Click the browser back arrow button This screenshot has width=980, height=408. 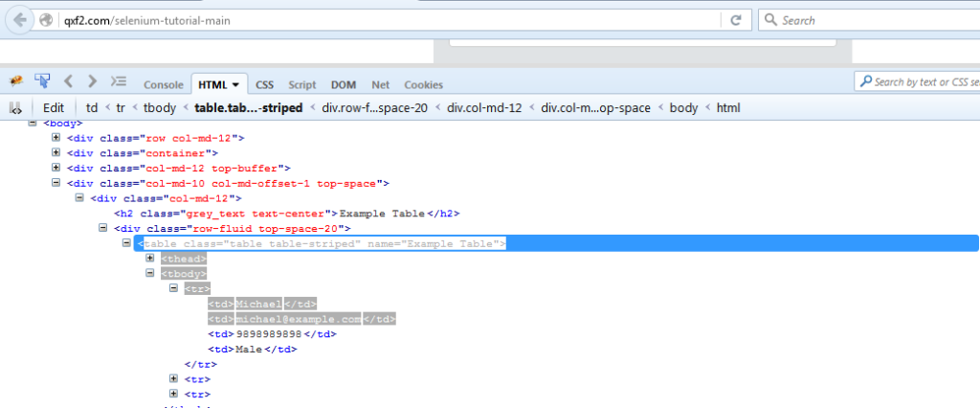(x=21, y=20)
